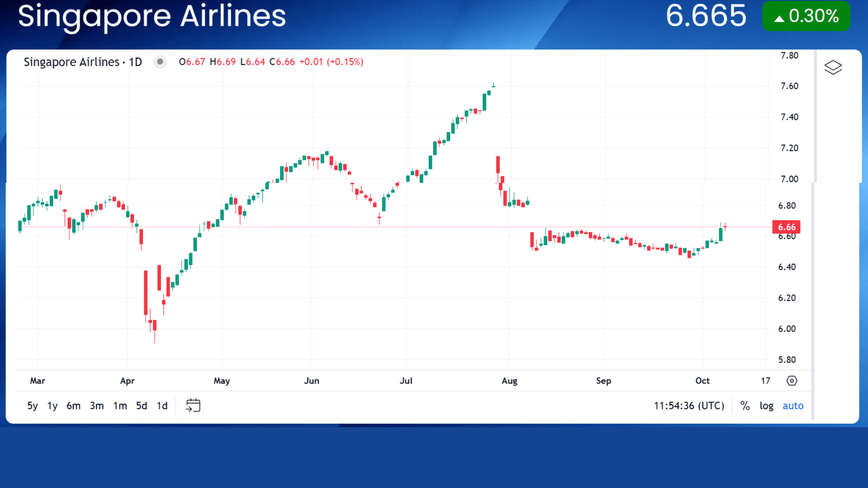Switch to the 1y timeframe

coord(52,405)
